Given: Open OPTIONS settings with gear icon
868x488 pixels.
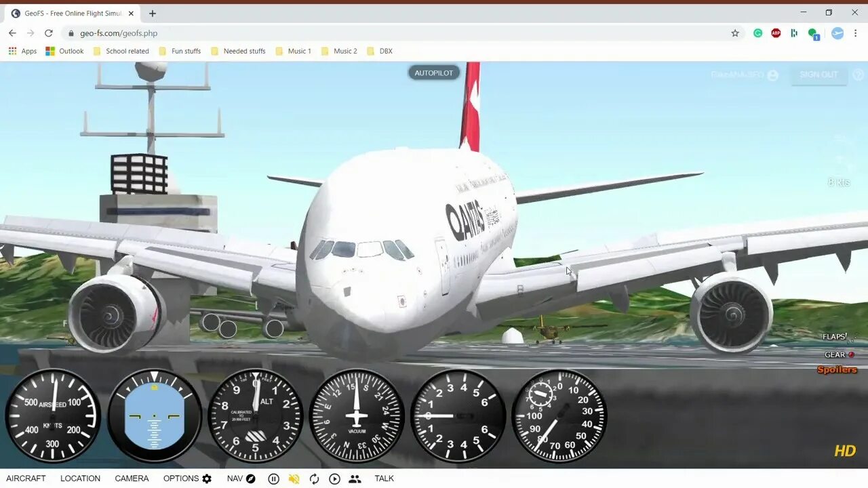Looking at the screenshot, I should click(x=187, y=479).
